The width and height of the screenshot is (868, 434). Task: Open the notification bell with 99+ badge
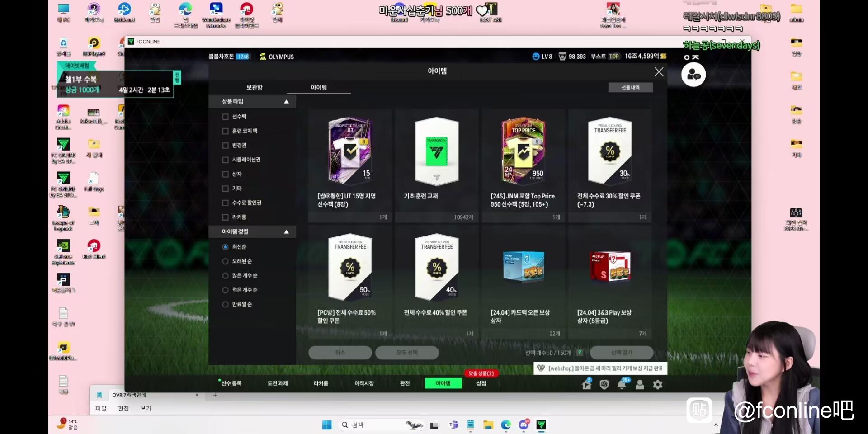click(x=623, y=384)
